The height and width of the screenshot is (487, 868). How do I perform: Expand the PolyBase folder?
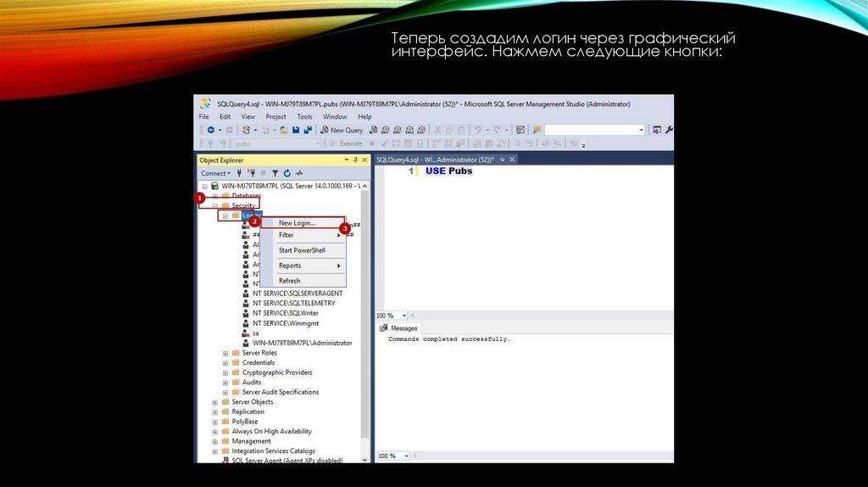[214, 423]
